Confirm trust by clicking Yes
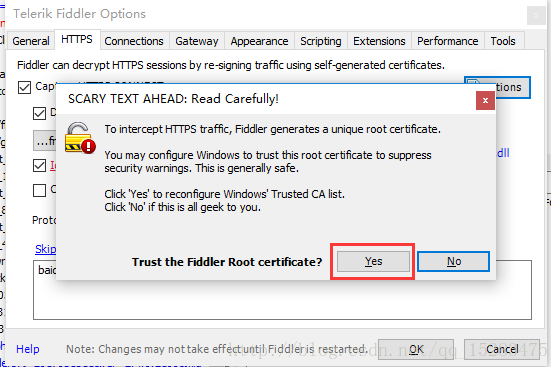Screen dimensions: 560x370 373,261
